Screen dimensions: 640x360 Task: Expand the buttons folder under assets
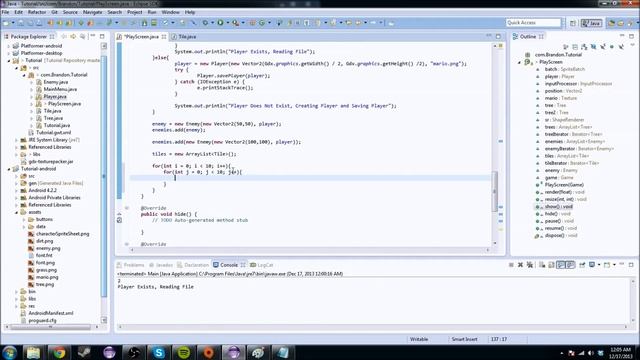[24, 220]
